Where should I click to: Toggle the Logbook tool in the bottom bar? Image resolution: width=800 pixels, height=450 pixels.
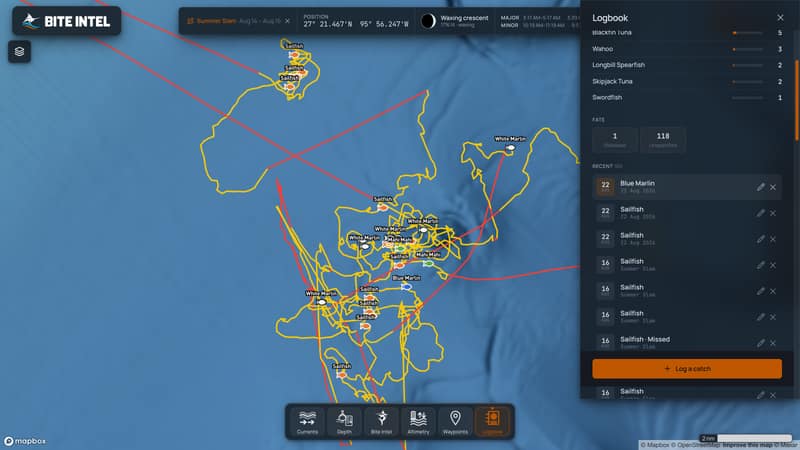[492, 422]
